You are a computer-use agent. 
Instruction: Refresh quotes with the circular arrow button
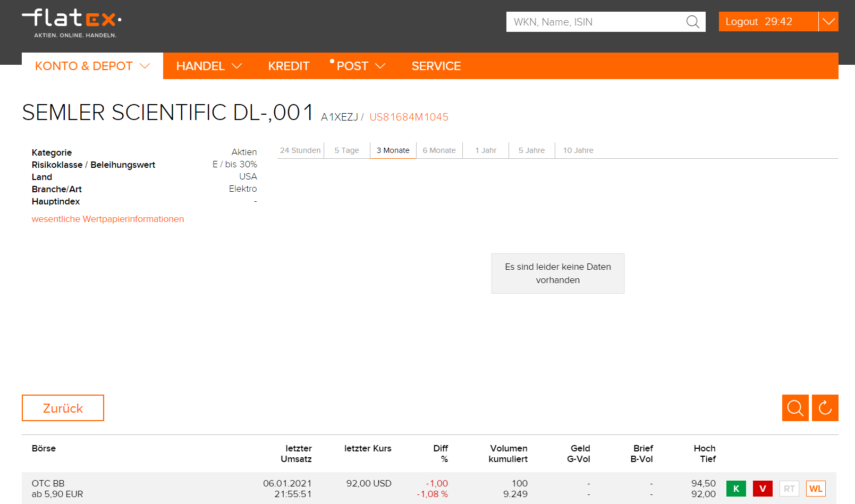point(825,408)
